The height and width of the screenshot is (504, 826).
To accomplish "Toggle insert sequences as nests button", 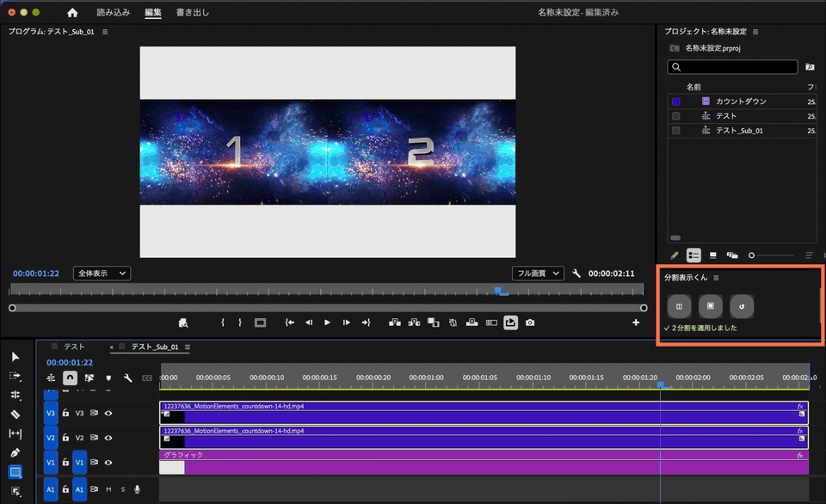I will 51,378.
